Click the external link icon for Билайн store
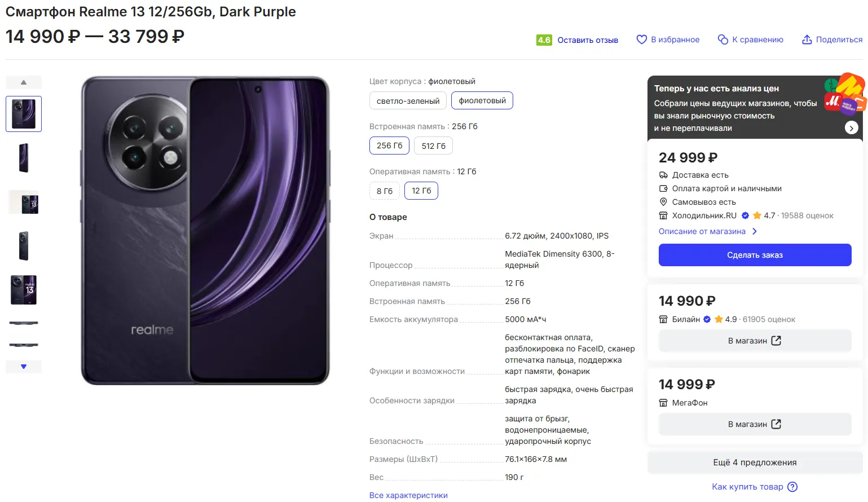868x502 pixels. (776, 341)
